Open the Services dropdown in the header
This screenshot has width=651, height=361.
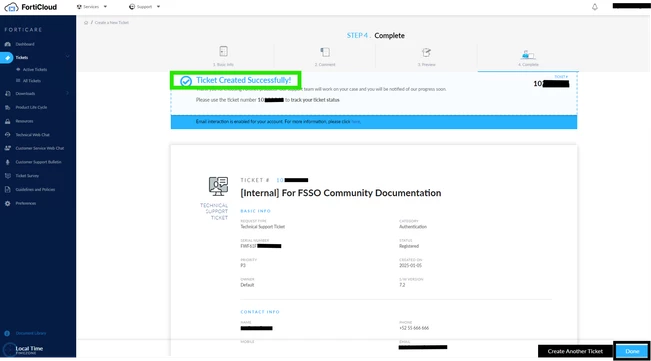(92, 7)
